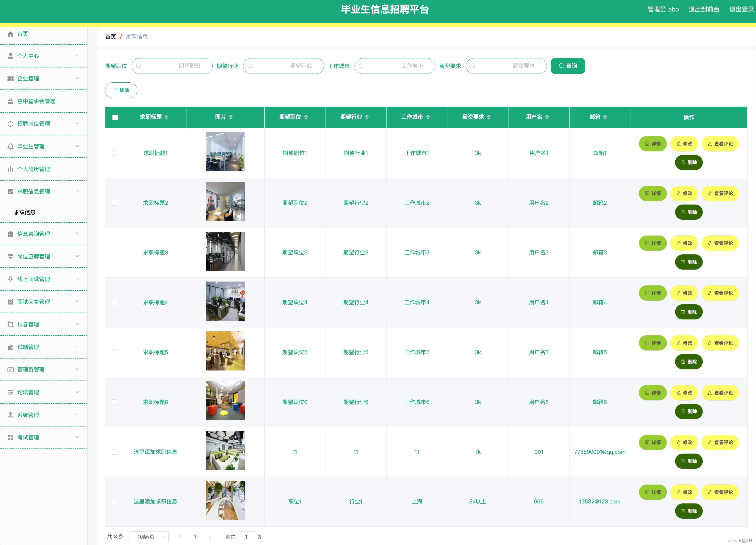Open the 10条/页 page size dropdown
This screenshot has width=756, height=545.
(149, 537)
